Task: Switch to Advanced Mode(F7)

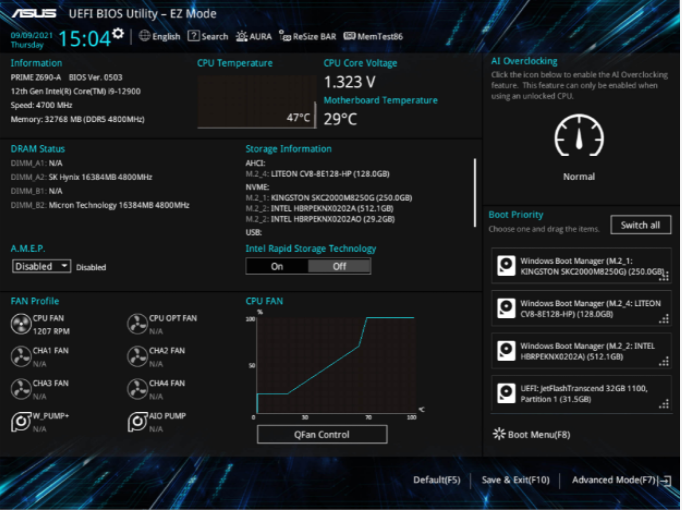Action: pos(614,480)
